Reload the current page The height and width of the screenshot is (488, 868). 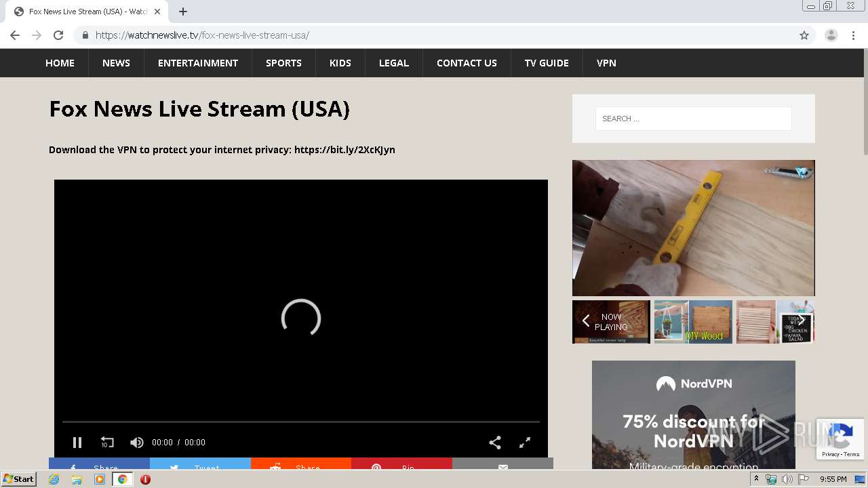click(x=58, y=35)
